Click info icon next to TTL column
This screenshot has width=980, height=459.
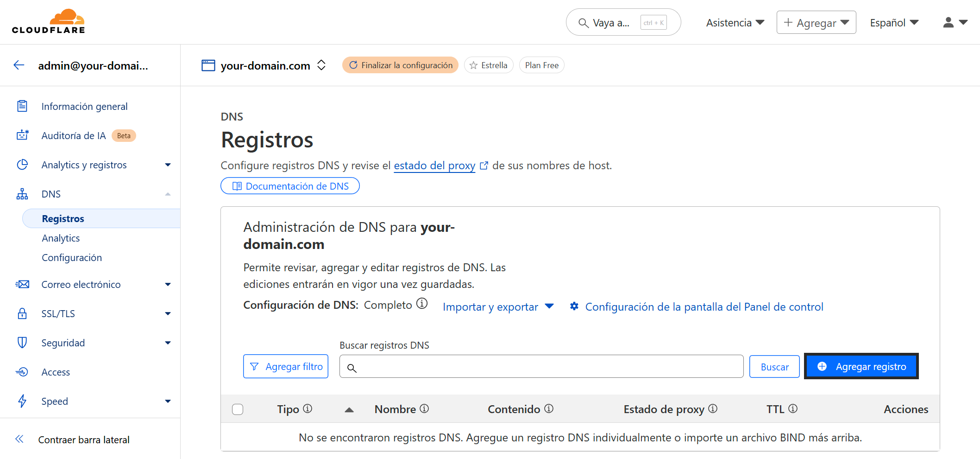(x=793, y=408)
